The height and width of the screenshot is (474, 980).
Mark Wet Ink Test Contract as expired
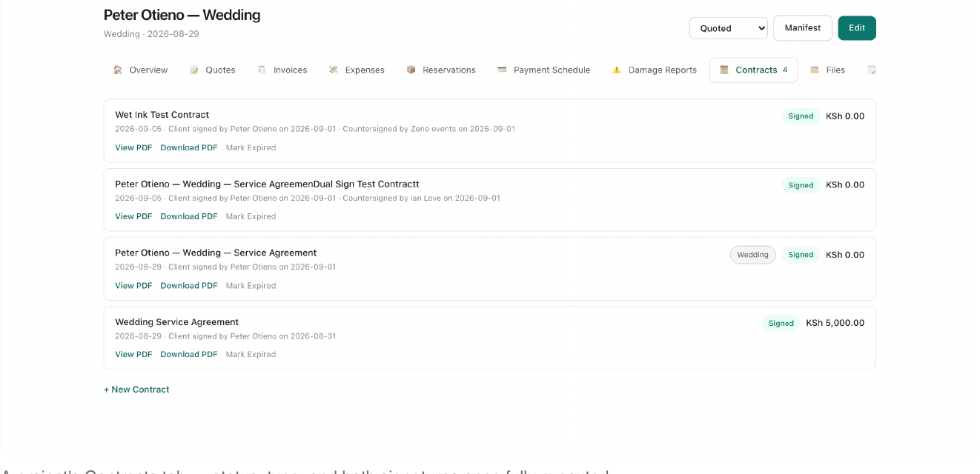251,147
